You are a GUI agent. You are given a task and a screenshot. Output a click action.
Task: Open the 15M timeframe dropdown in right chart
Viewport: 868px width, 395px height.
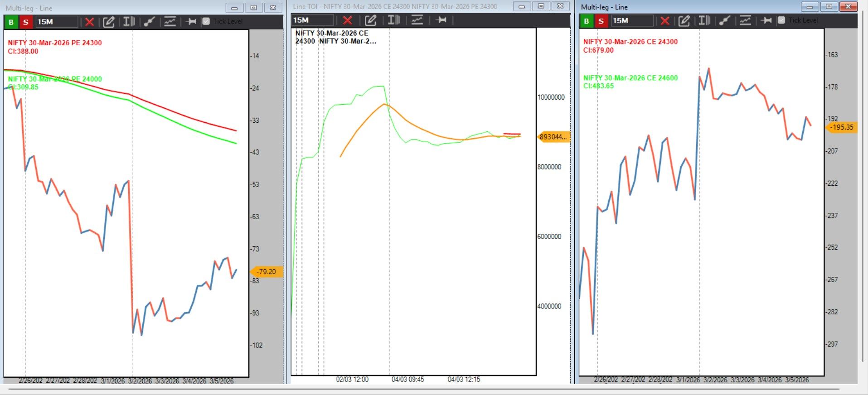(x=632, y=20)
